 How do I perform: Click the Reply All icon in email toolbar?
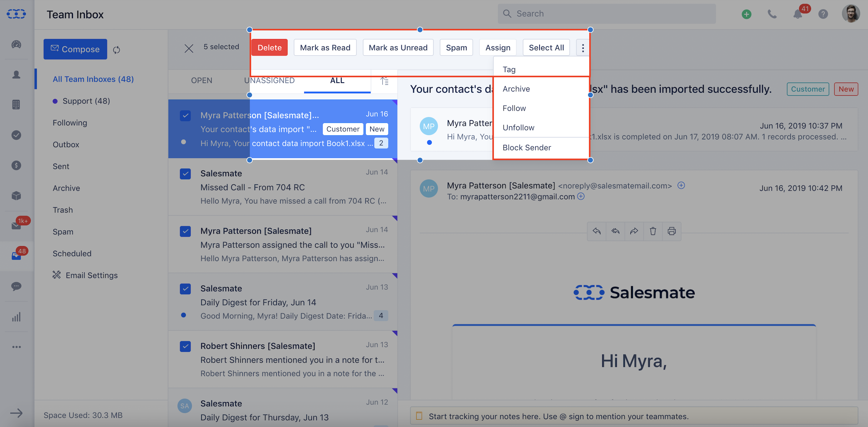[x=615, y=231]
